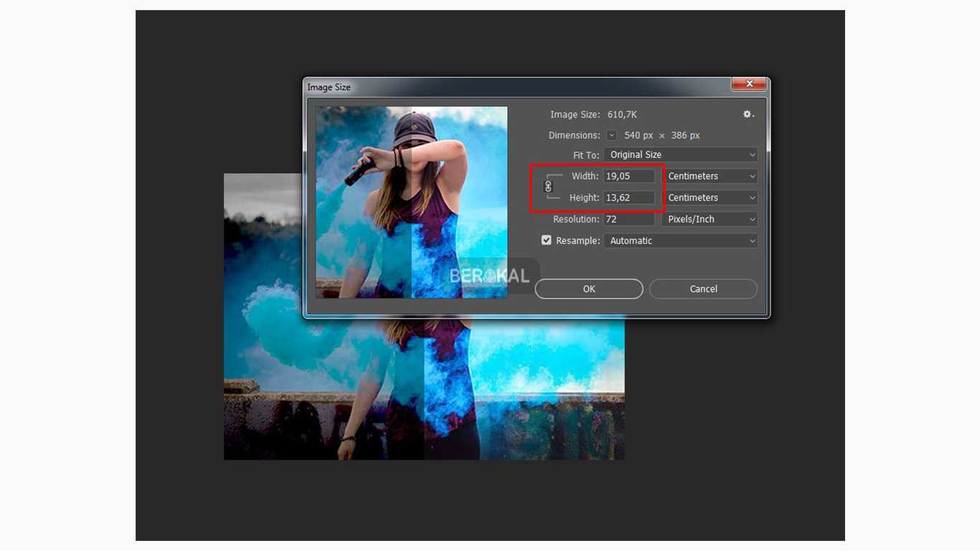Click the preview thumbnail in the dialog
Screen dimensions: 980x551
click(x=411, y=202)
